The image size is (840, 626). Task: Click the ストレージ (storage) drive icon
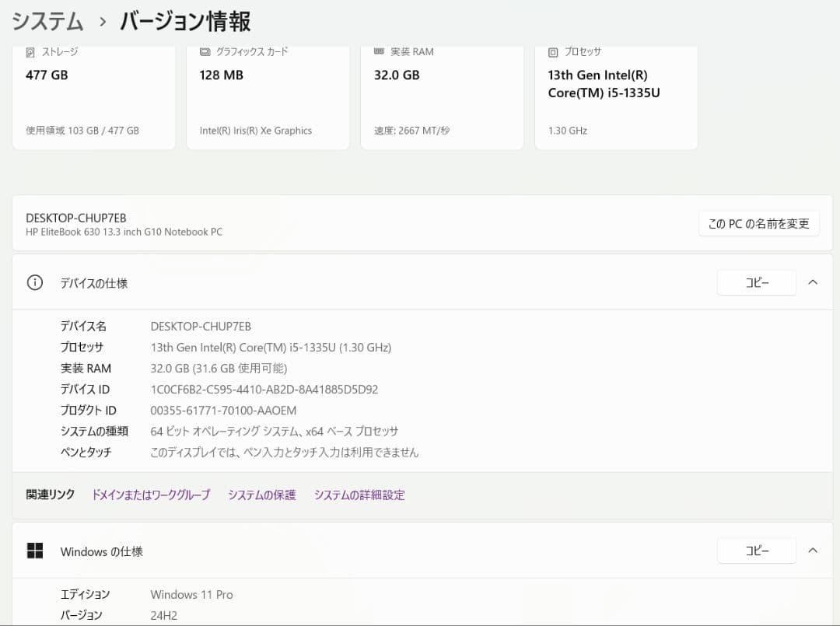coord(31,52)
